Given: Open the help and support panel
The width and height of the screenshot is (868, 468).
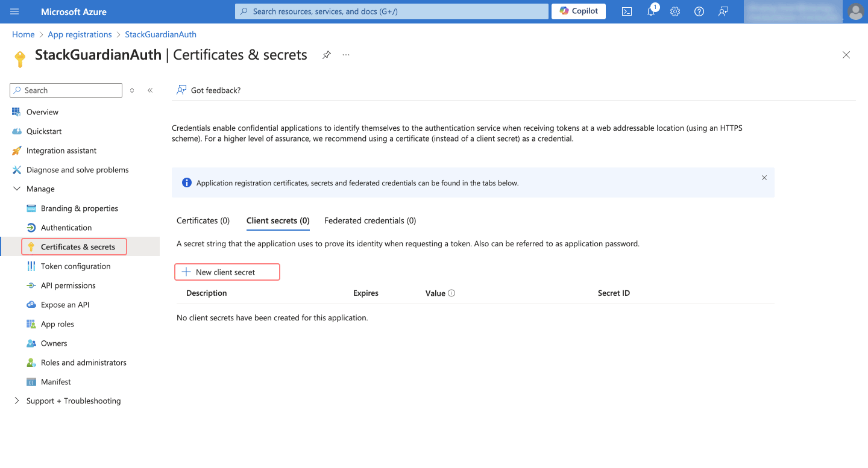Looking at the screenshot, I should [699, 11].
